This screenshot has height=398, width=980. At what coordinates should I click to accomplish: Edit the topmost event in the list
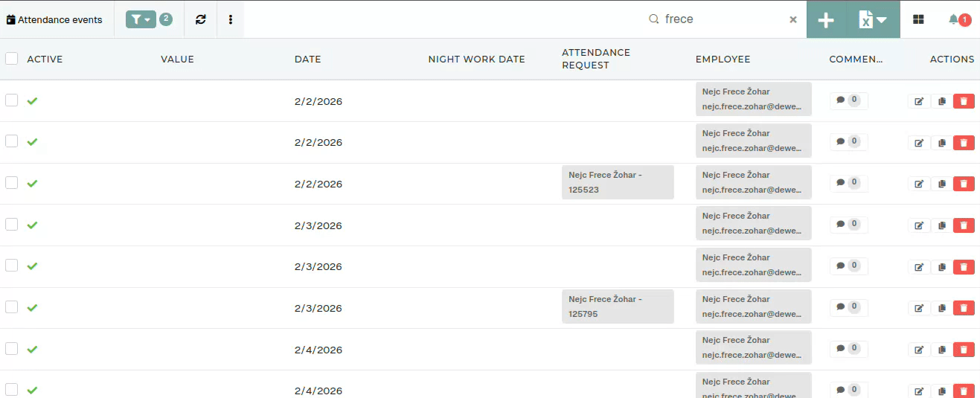point(919,101)
